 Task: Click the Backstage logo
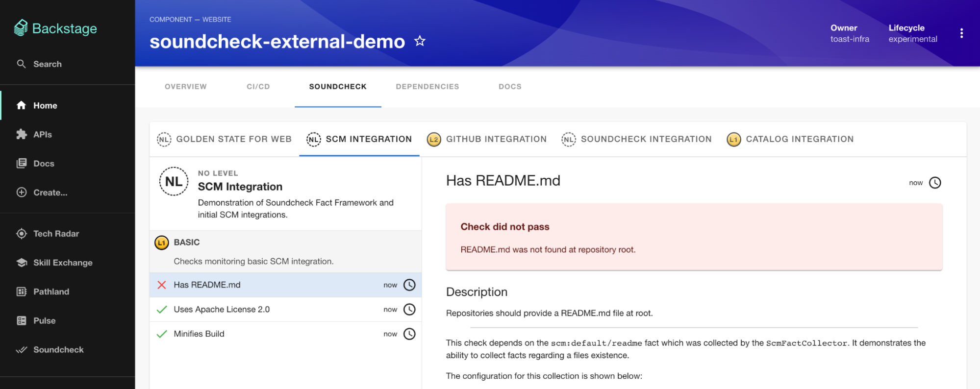55,28
